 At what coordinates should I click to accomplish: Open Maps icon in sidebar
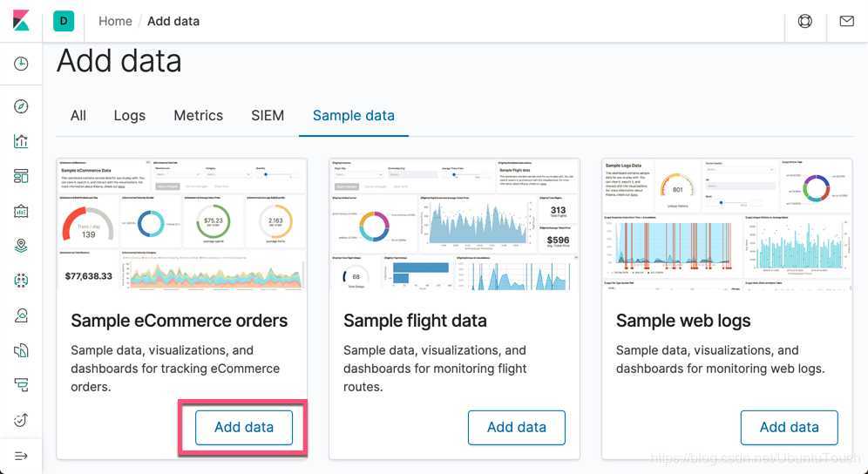click(x=21, y=246)
